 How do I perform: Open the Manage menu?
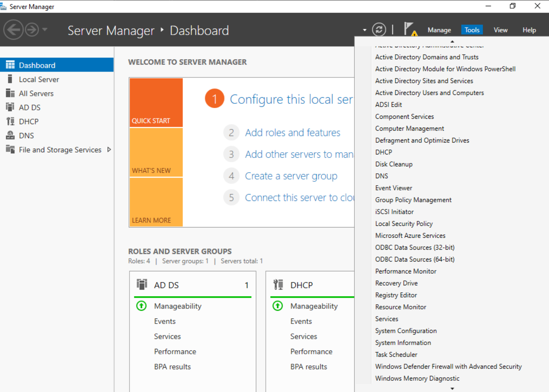pyautogui.click(x=439, y=30)
